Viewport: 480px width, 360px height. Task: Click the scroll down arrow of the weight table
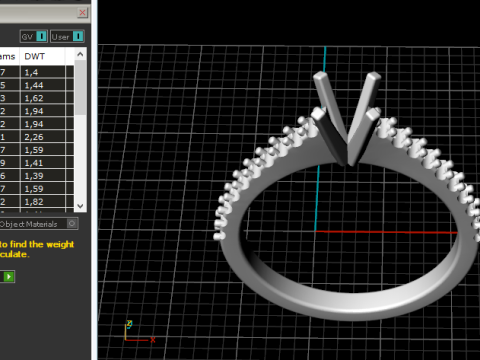(80, 206)
